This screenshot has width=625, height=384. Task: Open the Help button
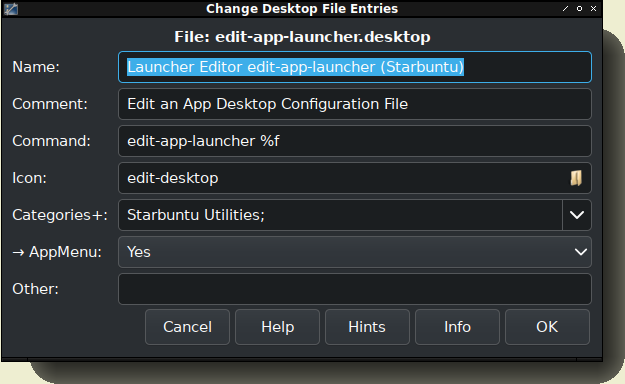[x=277, y=327]
